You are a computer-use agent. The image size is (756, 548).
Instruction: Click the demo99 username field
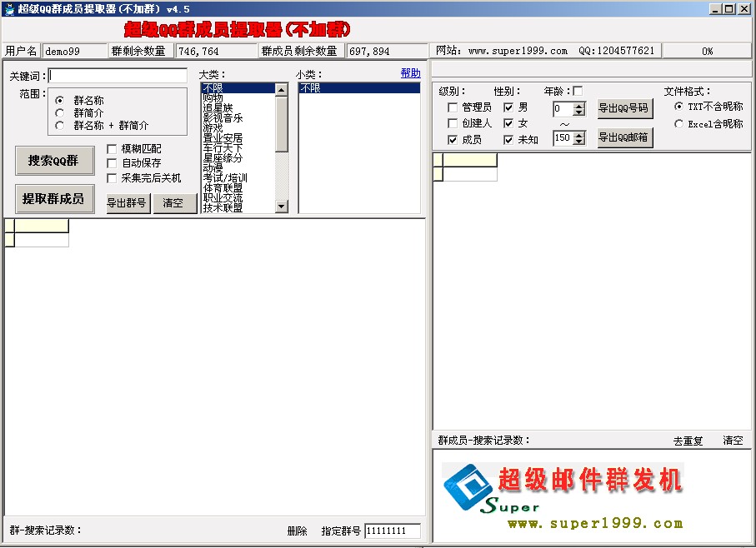point(75,51)
